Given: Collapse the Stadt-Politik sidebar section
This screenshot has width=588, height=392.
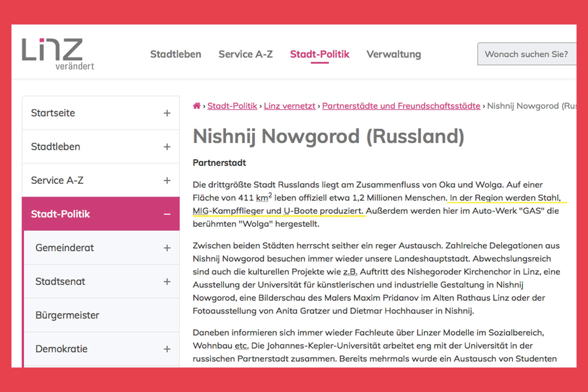Looking at the screenshot, I should tap(167, 214).
